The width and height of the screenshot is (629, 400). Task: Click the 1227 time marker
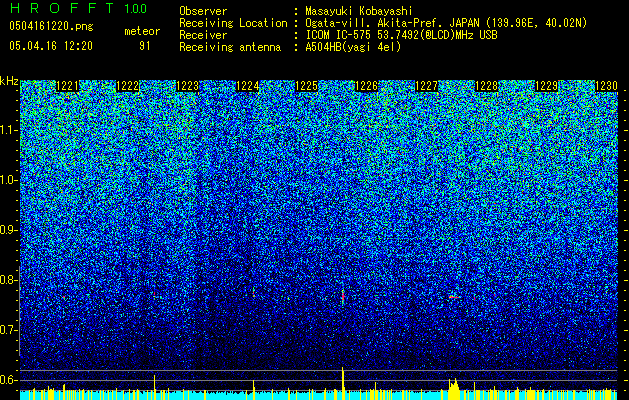coord(426,86)
